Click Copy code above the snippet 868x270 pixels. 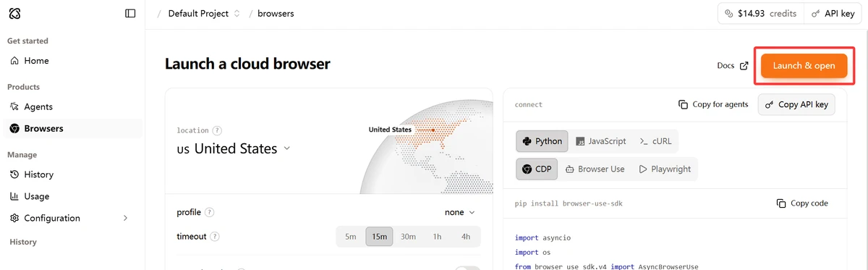802,203
